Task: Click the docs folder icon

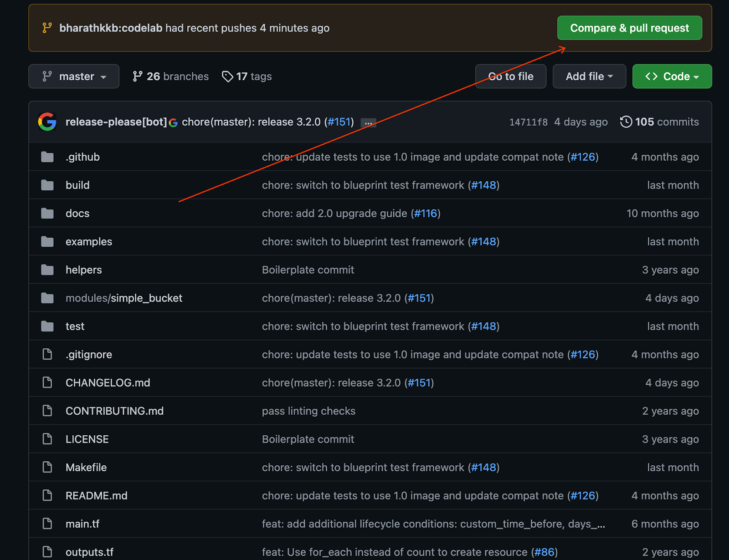Action: click(47, 214)
